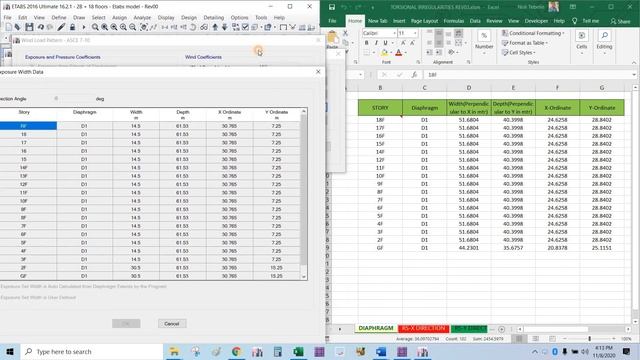Screen dimensions: 640x360
Task: Click the Excel formula bar input
Action: point(527,75)
